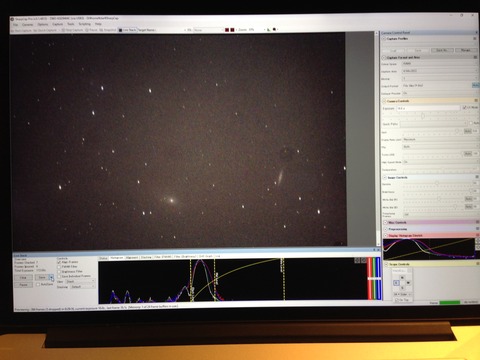The image size is (480, 360).
Task: Collapse the Camera Controls section
Action: point(384,101)
